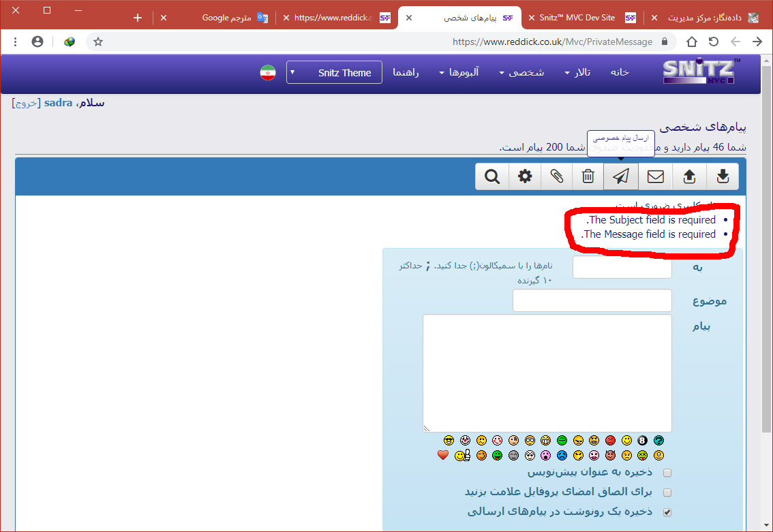Expand the تالار menu dropdown
Viewport: 773px width, 532px height.
coord(581,72)
